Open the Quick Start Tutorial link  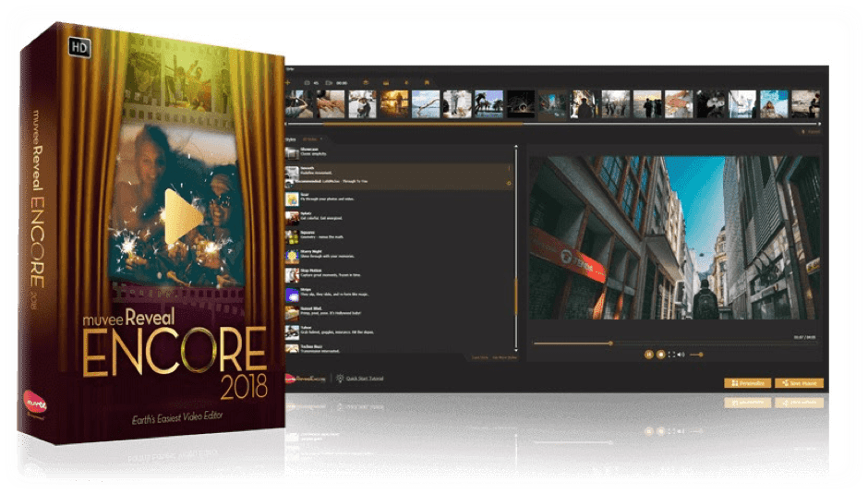click(364, 379)
